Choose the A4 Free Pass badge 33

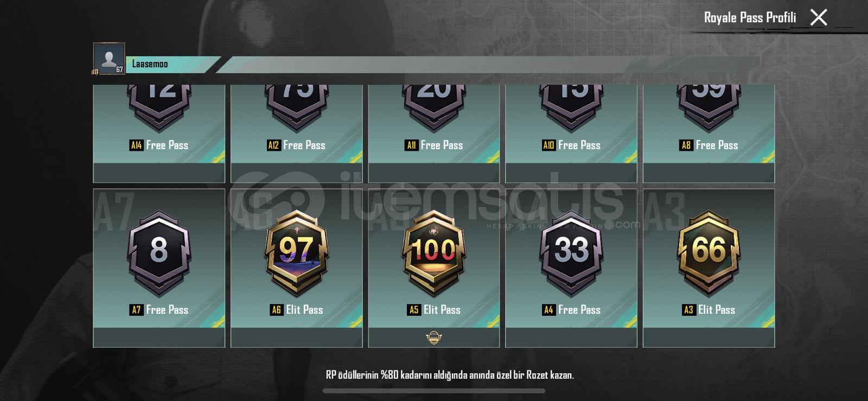571,253
